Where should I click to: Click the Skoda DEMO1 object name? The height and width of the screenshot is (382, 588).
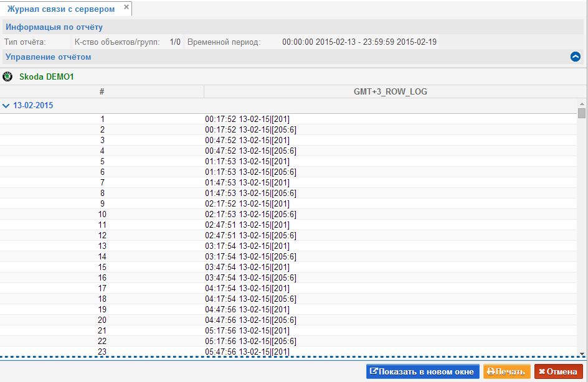pos(47,77)
